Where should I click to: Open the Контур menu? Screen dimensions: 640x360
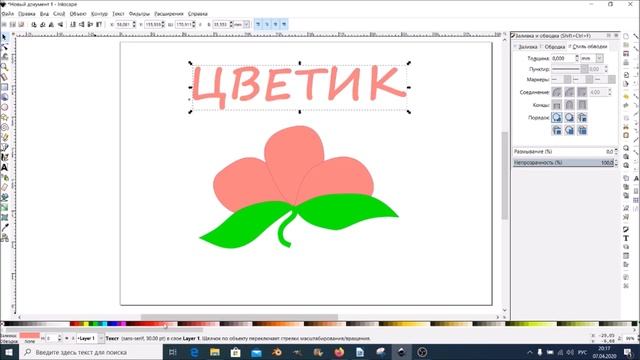[x=99, y=14]
